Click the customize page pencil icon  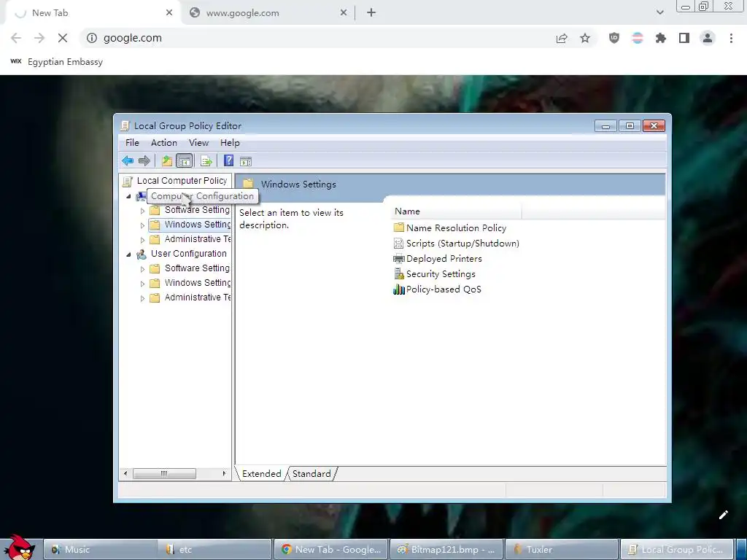[723, 515]
